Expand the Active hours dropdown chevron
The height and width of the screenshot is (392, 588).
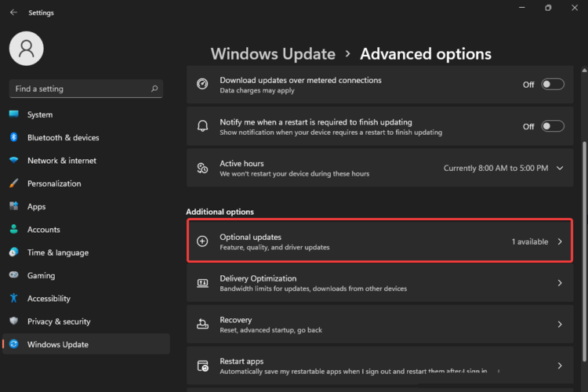pos(560,168)
